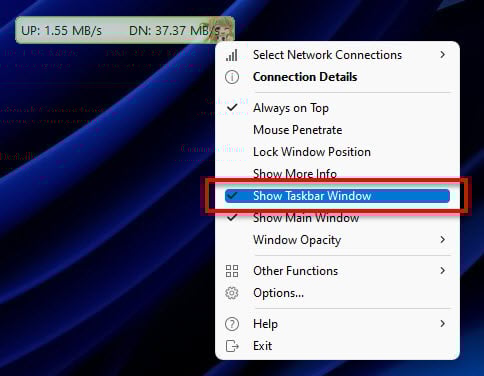This screenshot has width=484, height=376.
Task: Choose Options... from the context menu
Action: 278,293
